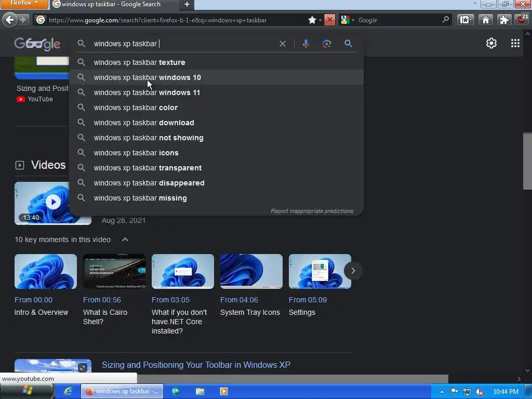Click 'From 05:09' timestamp link
This screenshot has height=399, width=532.
point(308,300)
